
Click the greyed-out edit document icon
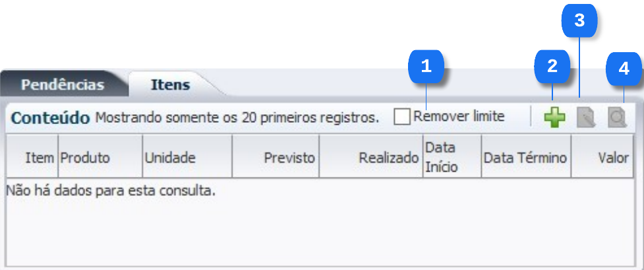pos(587,118)
